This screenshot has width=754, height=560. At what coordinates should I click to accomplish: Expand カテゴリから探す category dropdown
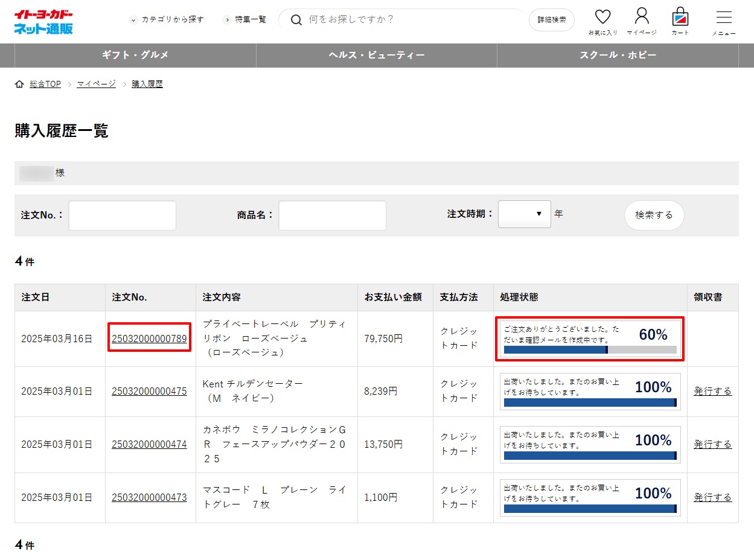coord(167,20)
